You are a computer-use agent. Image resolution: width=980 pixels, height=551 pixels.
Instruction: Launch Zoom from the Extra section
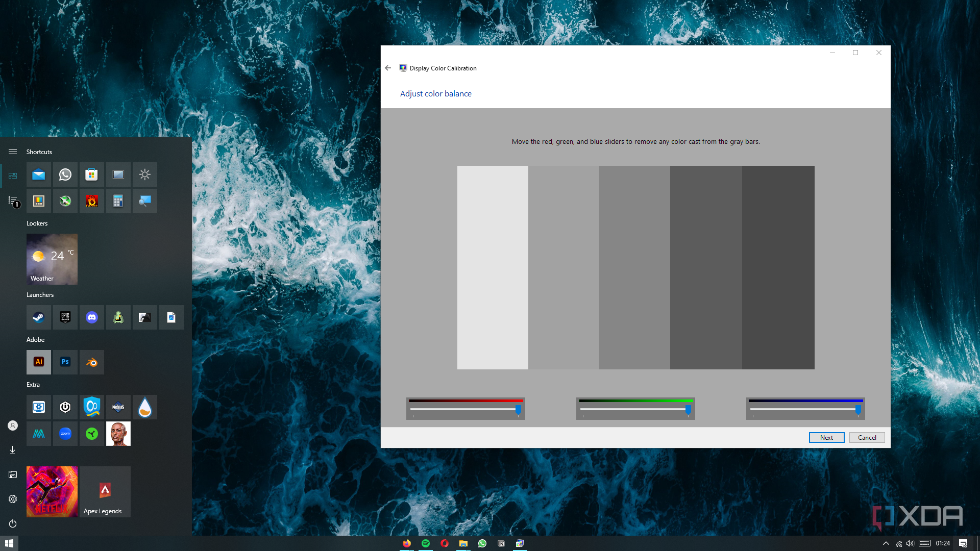coord(65,433)
